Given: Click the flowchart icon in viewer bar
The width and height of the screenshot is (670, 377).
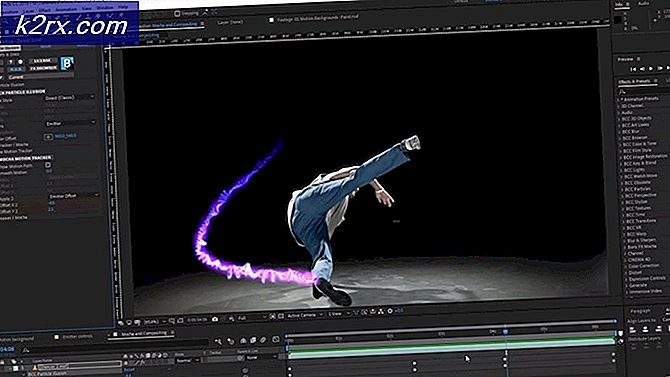Looking at the screenshot, I should point(380,311).
